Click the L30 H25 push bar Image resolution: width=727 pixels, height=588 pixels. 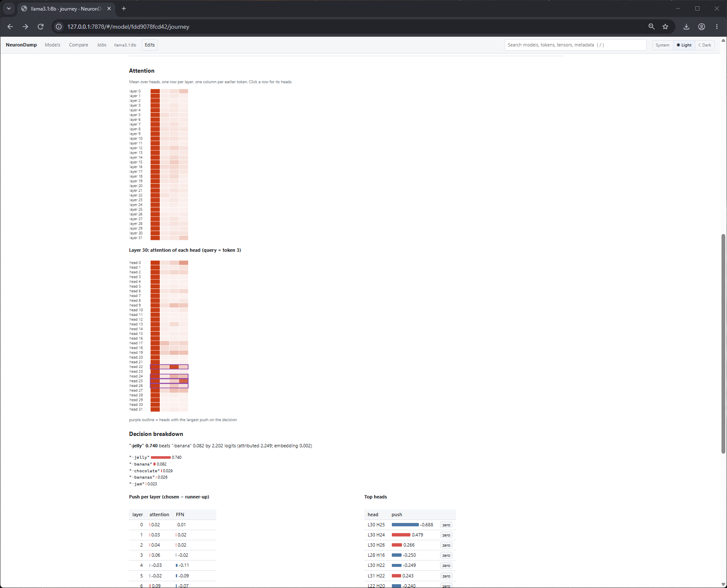pos(405,525)
